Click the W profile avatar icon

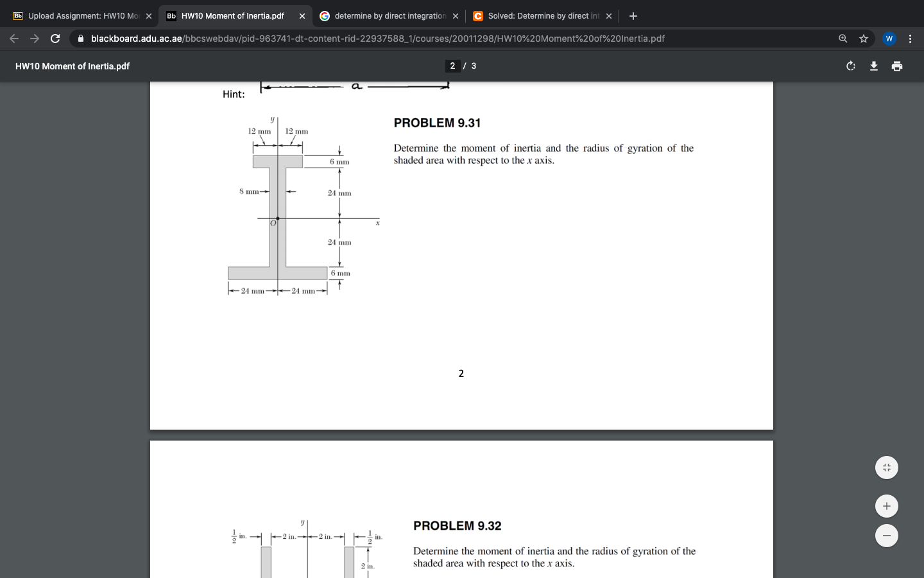click(x=889, y=39)
